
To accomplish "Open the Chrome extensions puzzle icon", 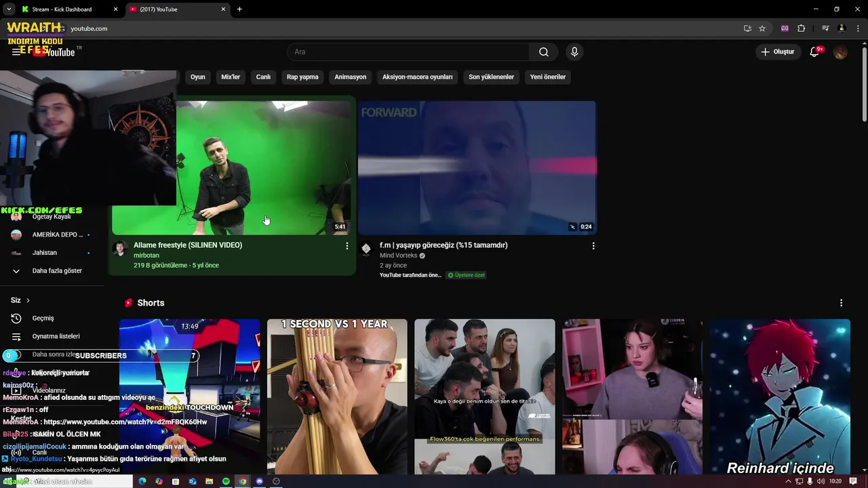I will (x=802, y=28).
